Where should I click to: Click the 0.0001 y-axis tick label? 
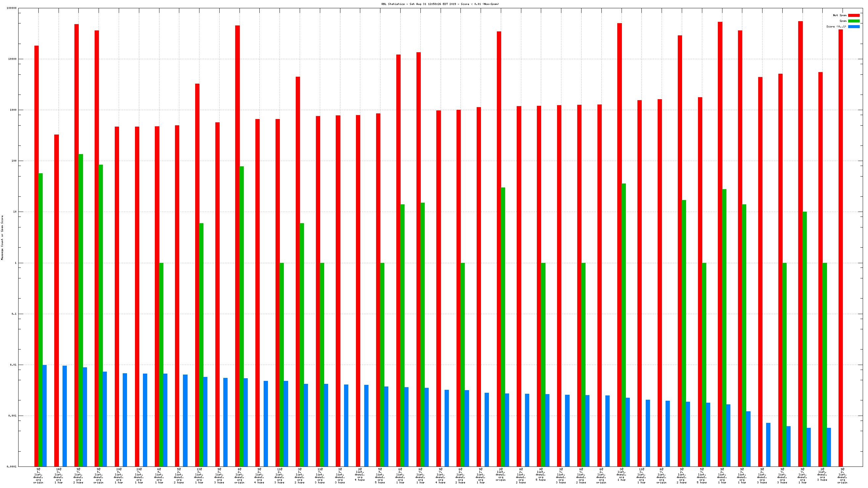pyautogui.click(x=12, y=467)
